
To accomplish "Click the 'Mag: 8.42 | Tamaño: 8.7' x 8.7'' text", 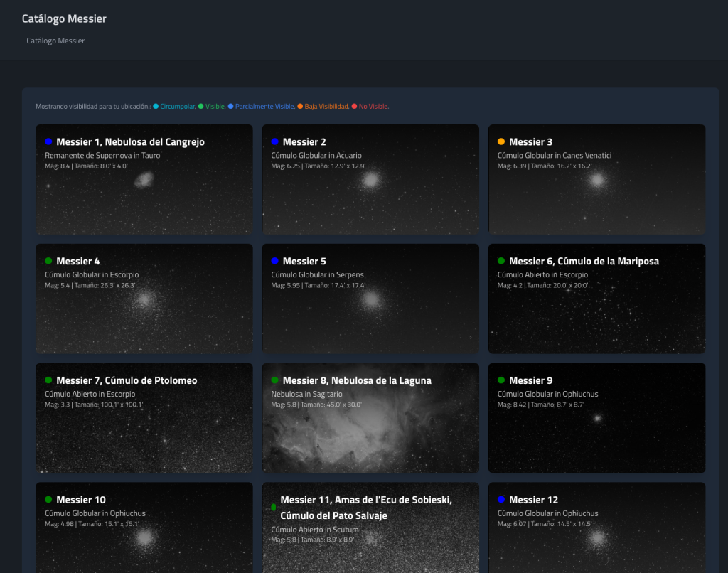I will coord(541,405).
